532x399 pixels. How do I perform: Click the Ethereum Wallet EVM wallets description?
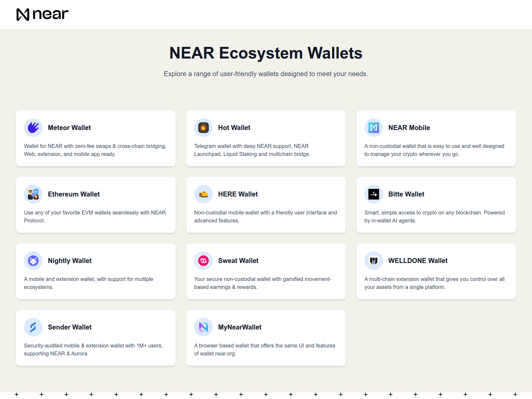(x=95, y=216)
